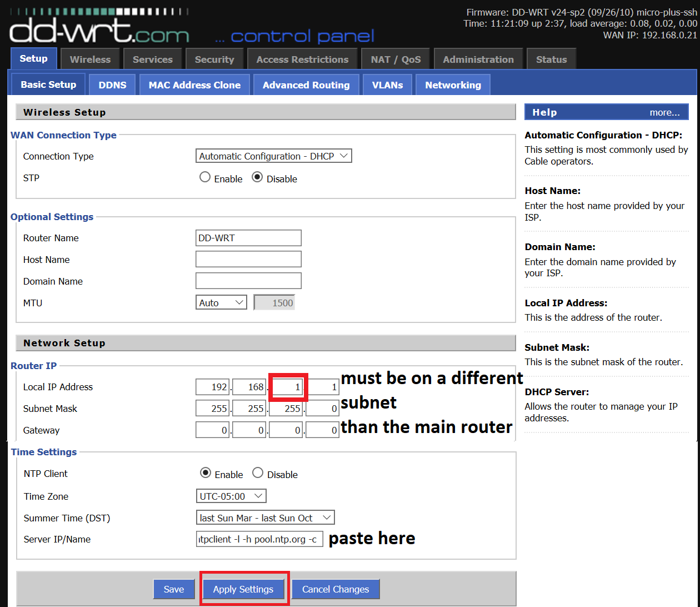The image size is (700, 607).
Task: Click the third Subnet Mask octet field
Action: (x=286, y=409)
